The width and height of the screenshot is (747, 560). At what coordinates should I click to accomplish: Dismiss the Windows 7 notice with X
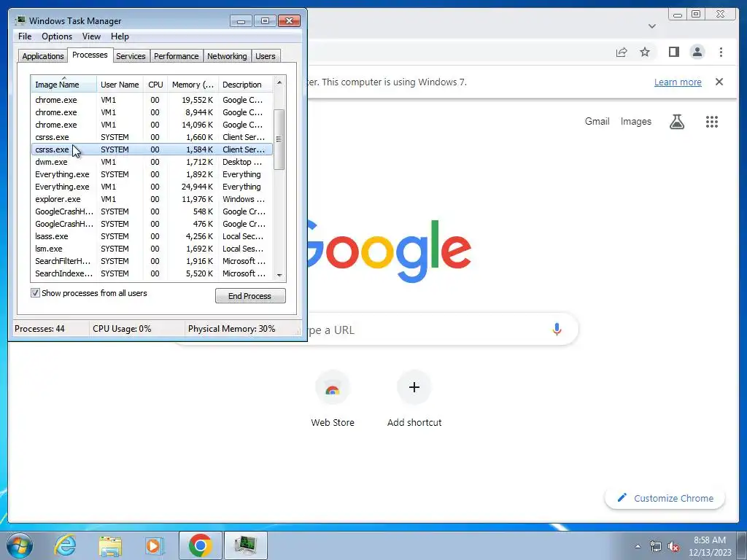pyautogui.click(x=719, y=82)
